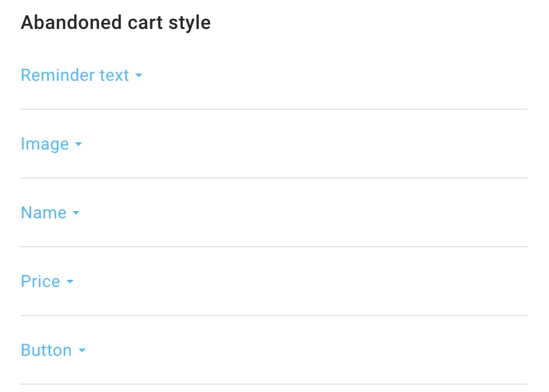This screenshot has width=549, height=392.
Task: Open the Button style section
Action: click(53, 350)
